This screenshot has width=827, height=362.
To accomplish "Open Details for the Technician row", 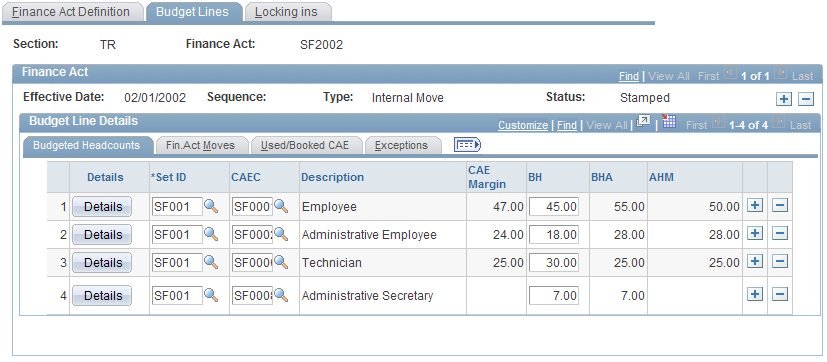I will [102, 262].
